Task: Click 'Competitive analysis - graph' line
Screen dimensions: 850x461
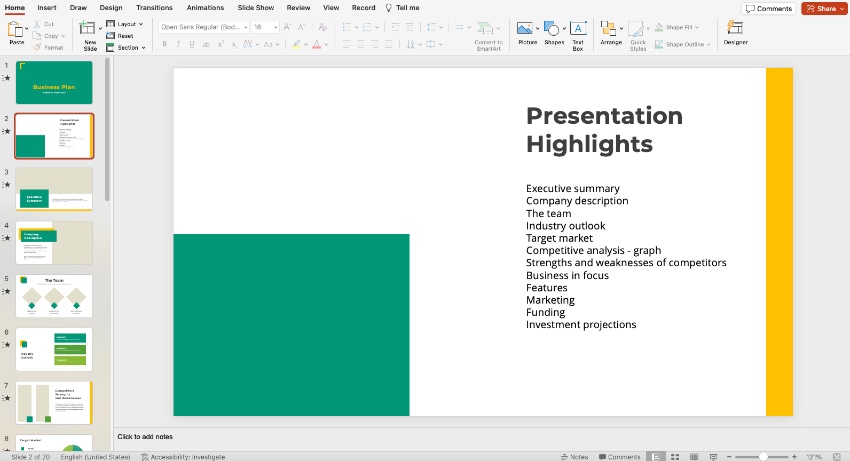Action: 594,251
